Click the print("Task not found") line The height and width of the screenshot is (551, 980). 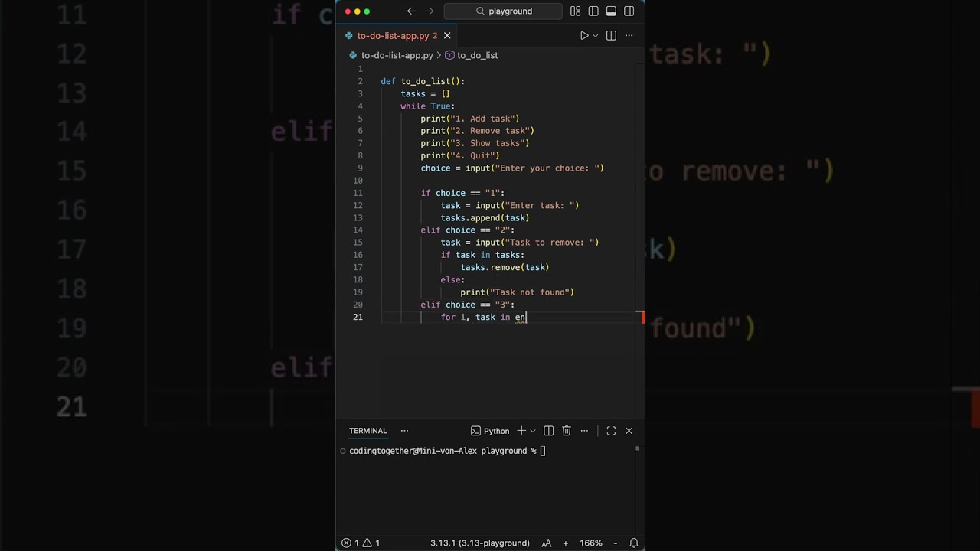(517, 292)
